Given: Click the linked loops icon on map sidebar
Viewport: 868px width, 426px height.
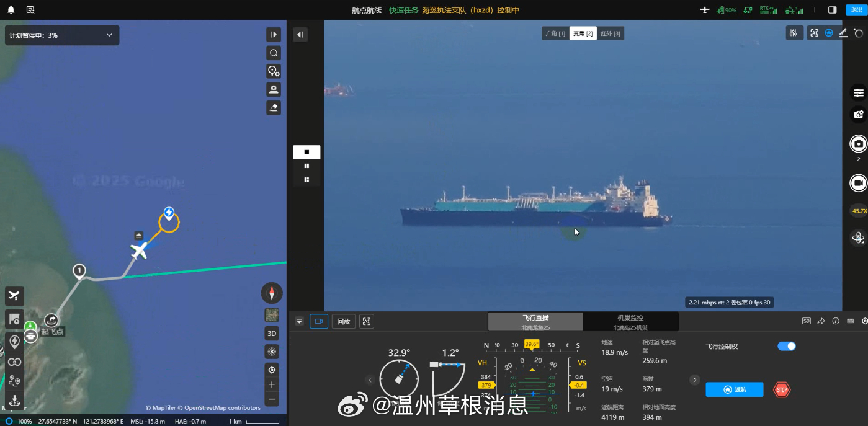Looking at the screenshot, I should click(14, 362).
